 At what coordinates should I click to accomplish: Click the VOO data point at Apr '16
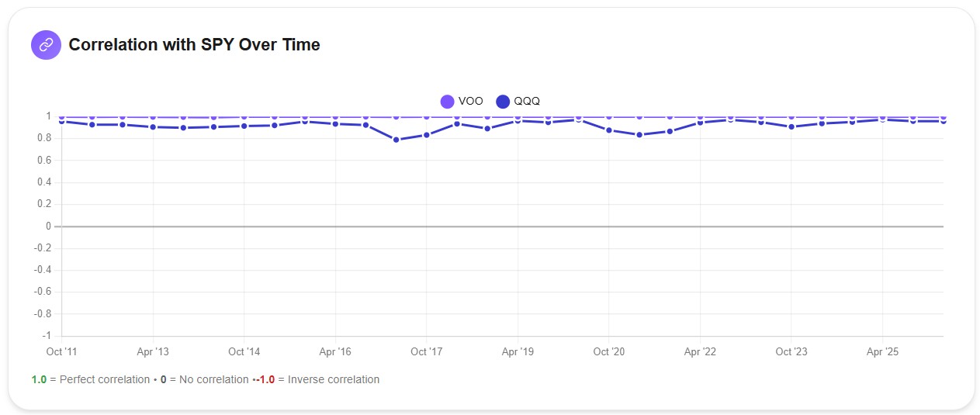[335, 117]
